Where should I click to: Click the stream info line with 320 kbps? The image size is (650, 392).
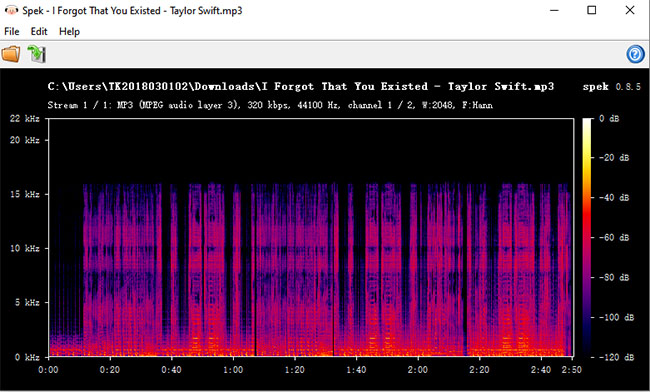coord(270,105)
